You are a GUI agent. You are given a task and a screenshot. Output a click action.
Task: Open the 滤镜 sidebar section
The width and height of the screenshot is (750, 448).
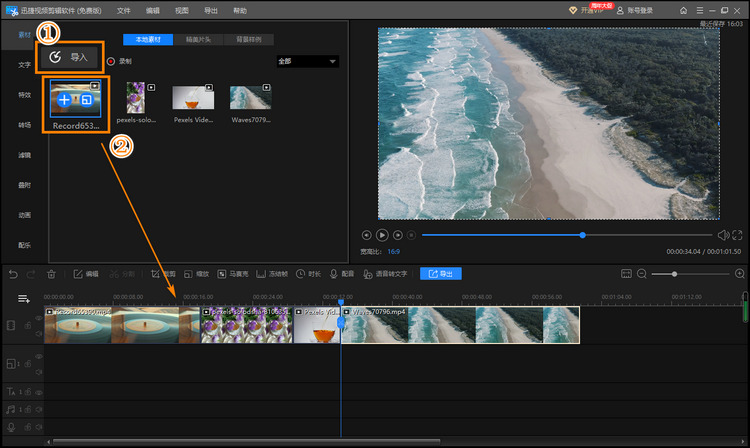pyautogui.click(x=24, y=155)
